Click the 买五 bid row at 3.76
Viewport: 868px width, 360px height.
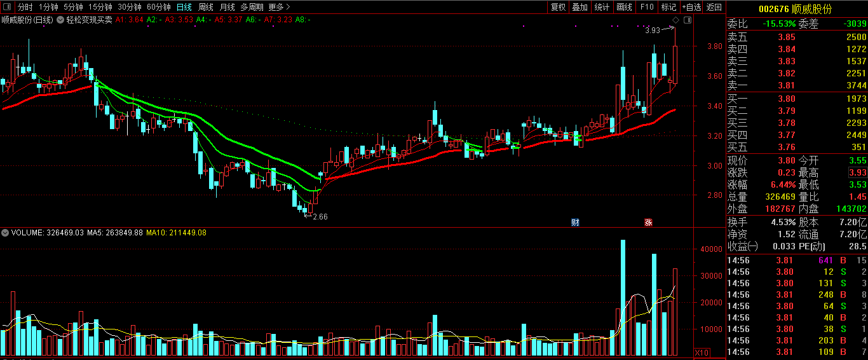pyautogui.click(x=797, y=147)
